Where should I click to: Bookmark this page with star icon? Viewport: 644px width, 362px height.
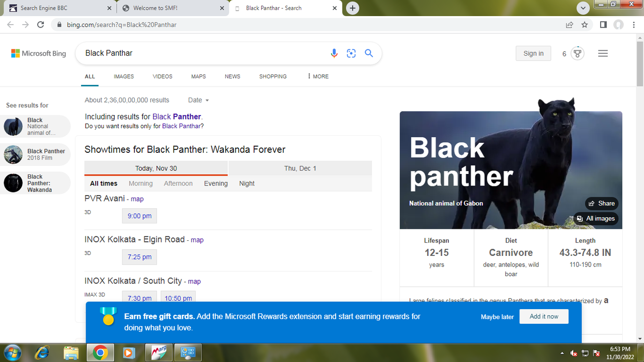point(584,25)
